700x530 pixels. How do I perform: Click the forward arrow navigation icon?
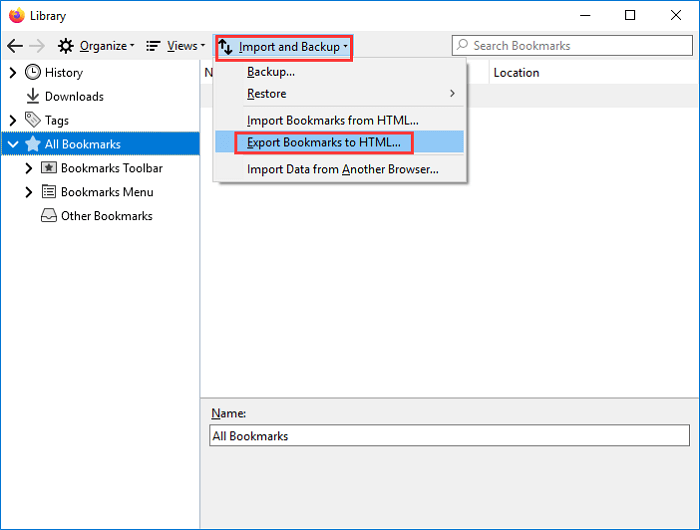[x=39, y=46]
